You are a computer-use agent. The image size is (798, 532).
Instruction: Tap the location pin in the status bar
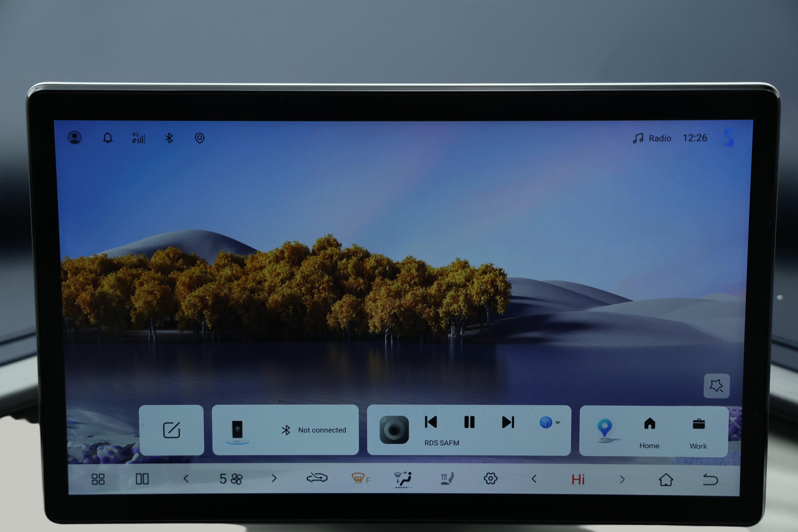pos(199,138)
